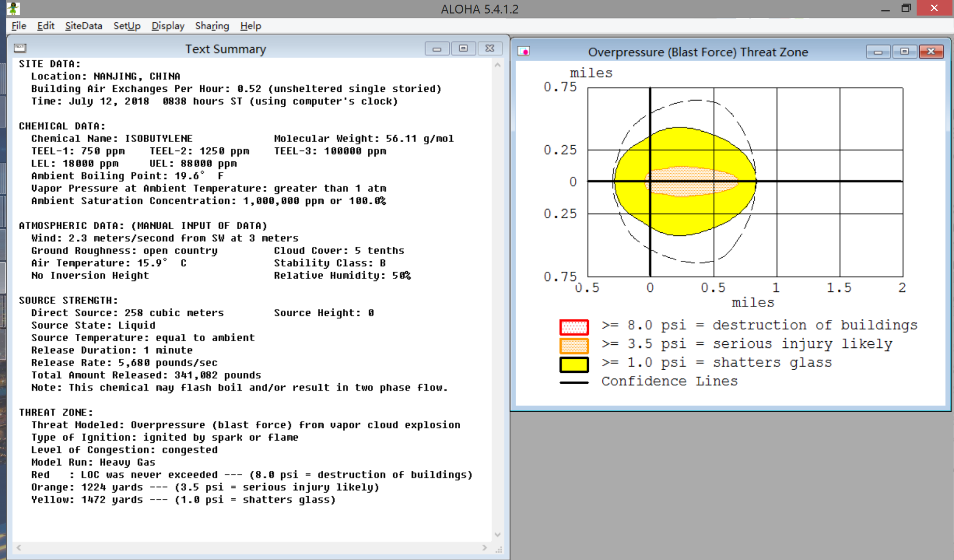Minimize the Overpressure Threat Zone window
This screenshot has height=560, width=954.
pos(878,52)
